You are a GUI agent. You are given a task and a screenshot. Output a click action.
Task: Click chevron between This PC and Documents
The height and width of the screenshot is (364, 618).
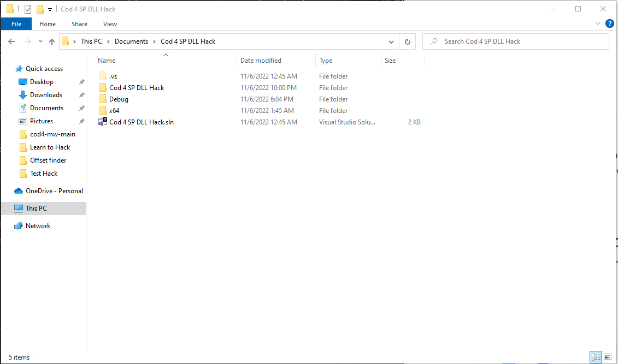point(108,41)
